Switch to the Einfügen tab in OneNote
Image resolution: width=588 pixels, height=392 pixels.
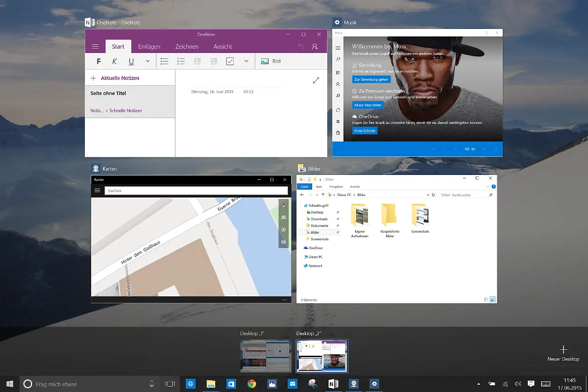tap(149, 46)
